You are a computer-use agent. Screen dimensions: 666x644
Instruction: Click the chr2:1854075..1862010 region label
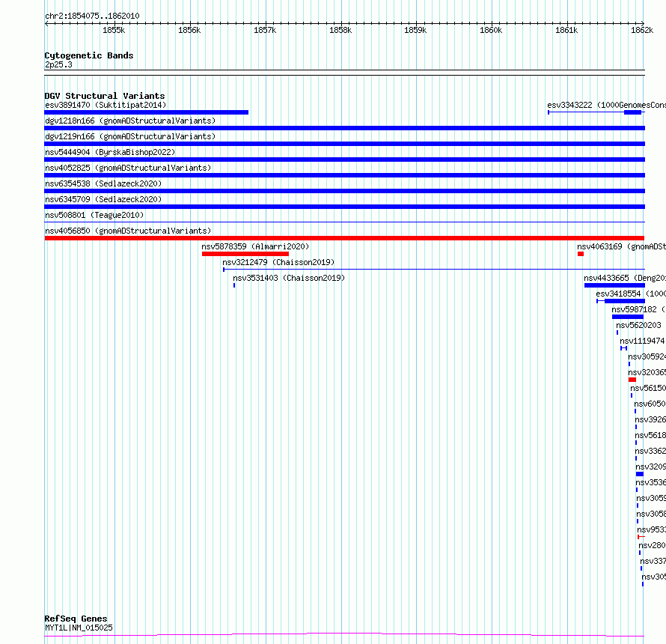point(92,16)
